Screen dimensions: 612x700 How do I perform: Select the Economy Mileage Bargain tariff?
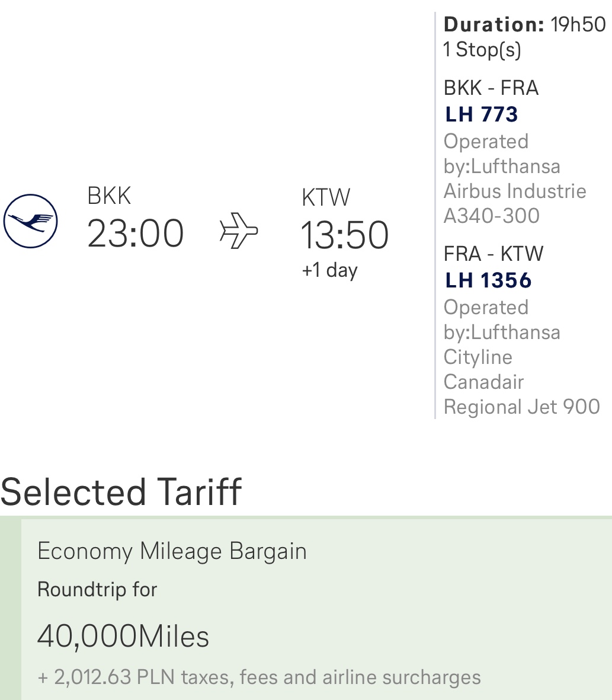coord(172,551)
